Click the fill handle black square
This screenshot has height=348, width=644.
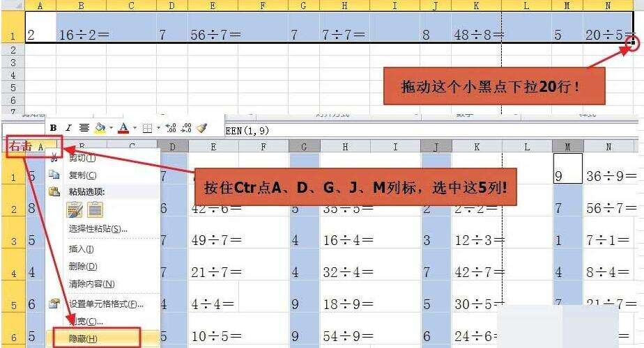634,42
